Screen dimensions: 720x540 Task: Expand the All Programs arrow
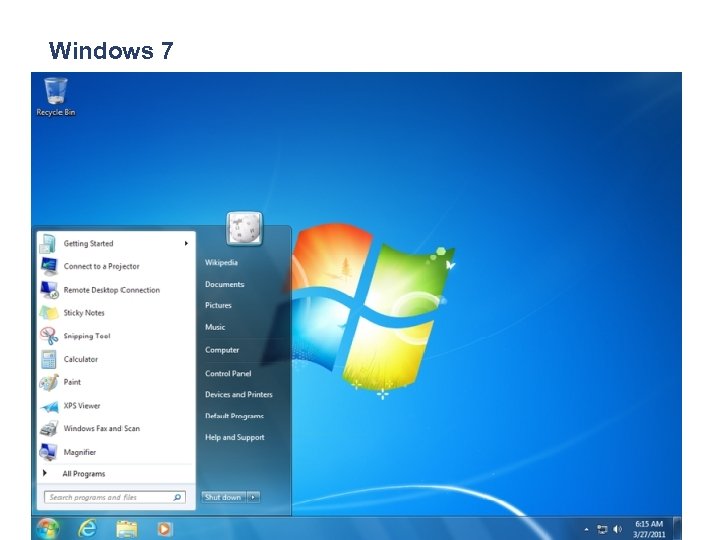[x=45, y=473]
